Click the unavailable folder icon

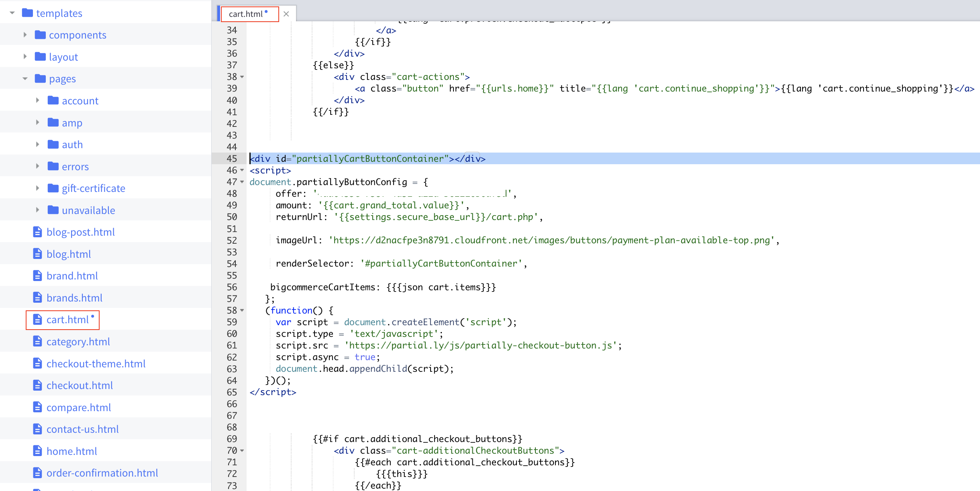coord(53,210)
